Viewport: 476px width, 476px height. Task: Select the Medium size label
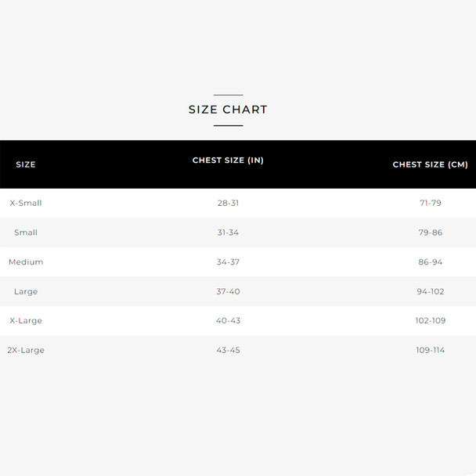tap(26, 262)
